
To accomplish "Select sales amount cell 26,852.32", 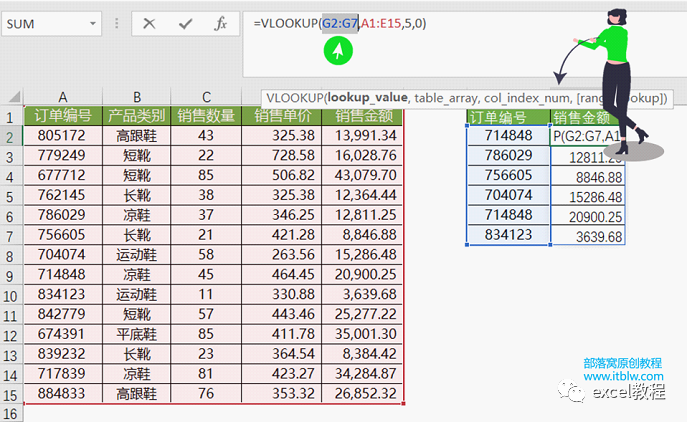I will [362, 394].
